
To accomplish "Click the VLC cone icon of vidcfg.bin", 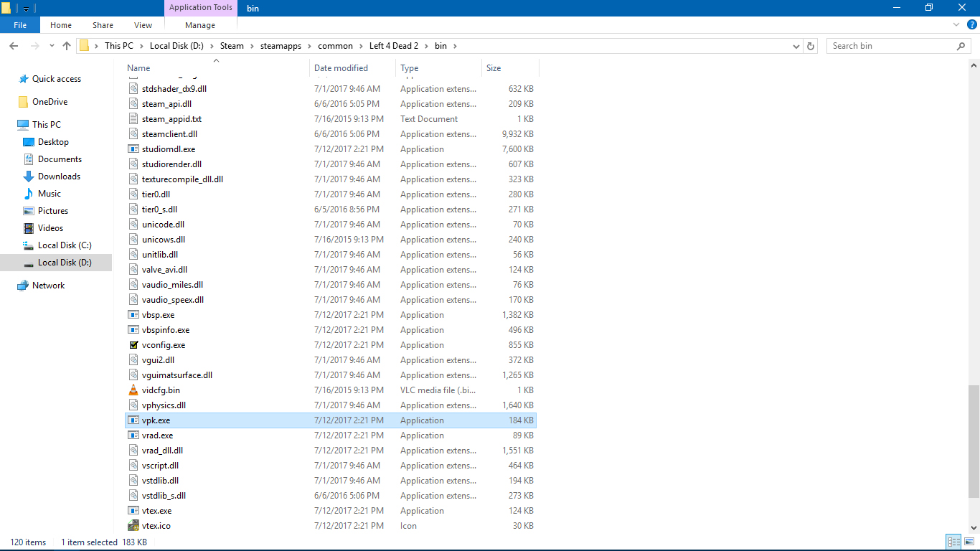I will [x=133, y=390].
